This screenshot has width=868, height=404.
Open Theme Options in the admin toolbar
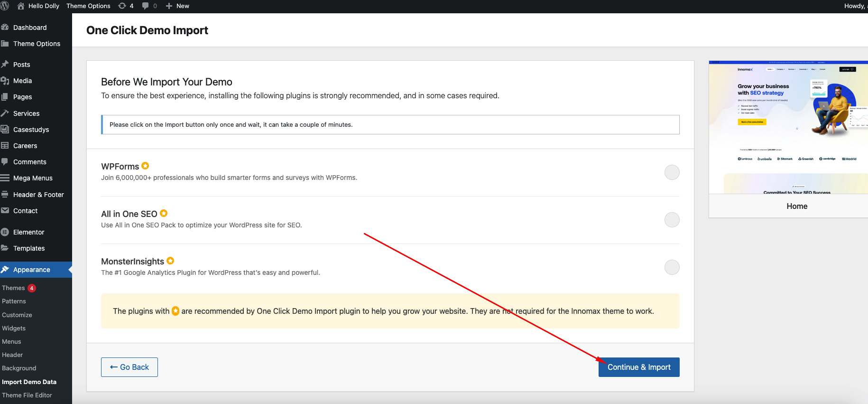(x=88, y=6)
